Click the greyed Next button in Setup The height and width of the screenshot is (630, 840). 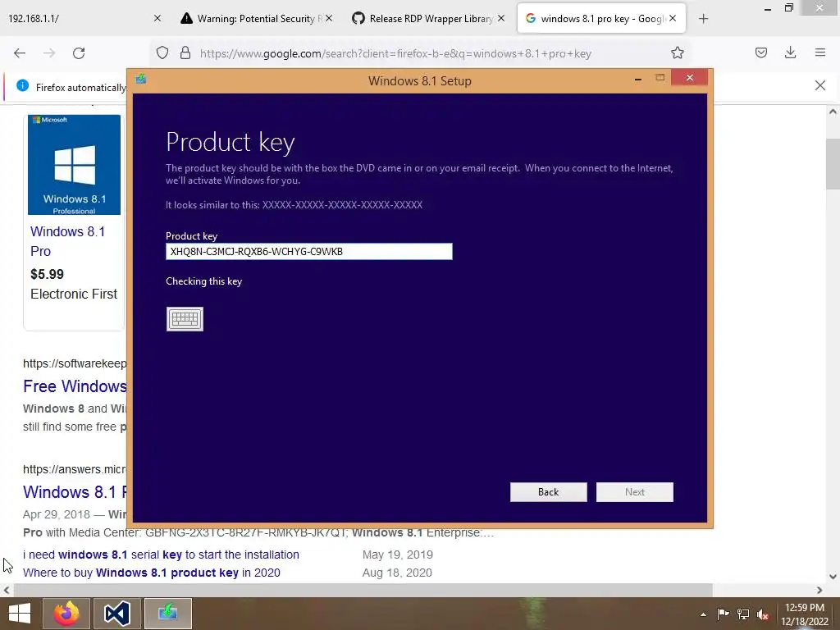[x=634, y=492]
